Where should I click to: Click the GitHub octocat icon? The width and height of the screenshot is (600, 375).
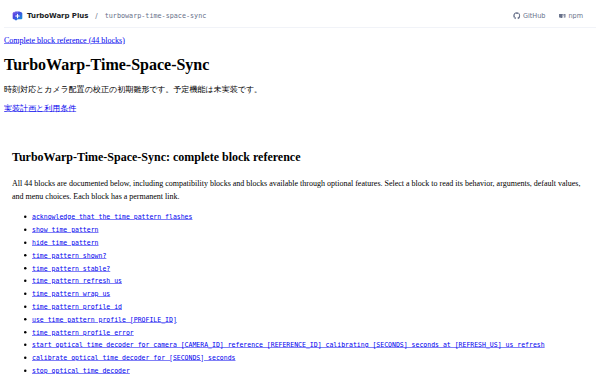coord(517,16)
